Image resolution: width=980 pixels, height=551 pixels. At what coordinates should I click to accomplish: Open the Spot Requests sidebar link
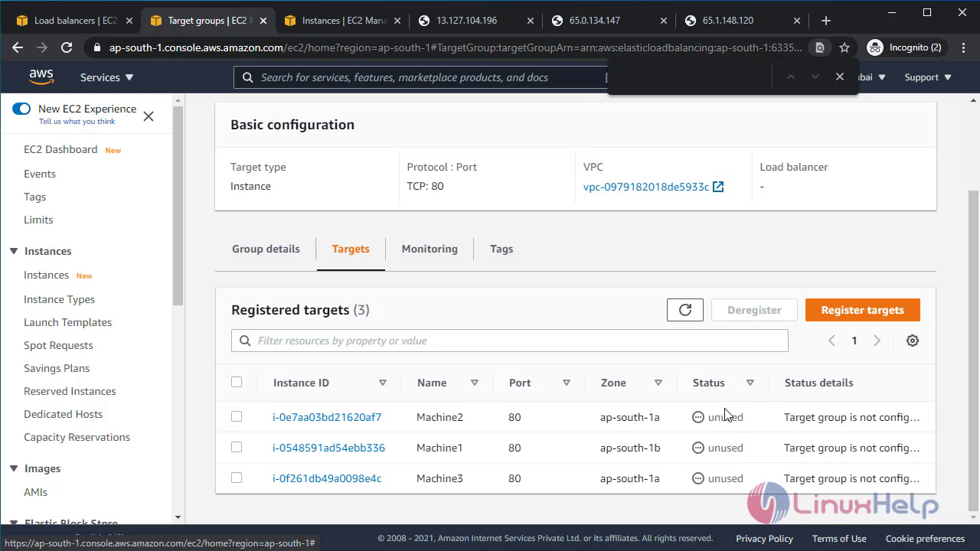click(58, 345)
